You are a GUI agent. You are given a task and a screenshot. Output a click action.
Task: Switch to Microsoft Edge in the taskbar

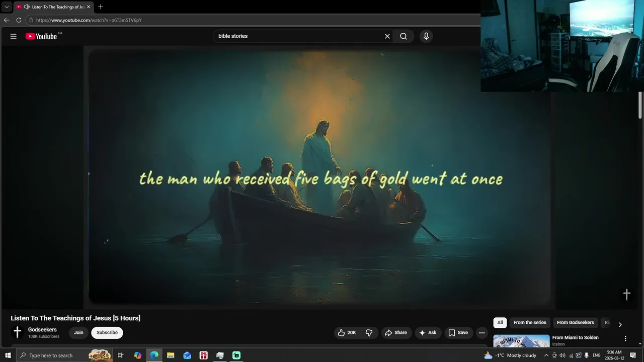click(x=154, y=355)
